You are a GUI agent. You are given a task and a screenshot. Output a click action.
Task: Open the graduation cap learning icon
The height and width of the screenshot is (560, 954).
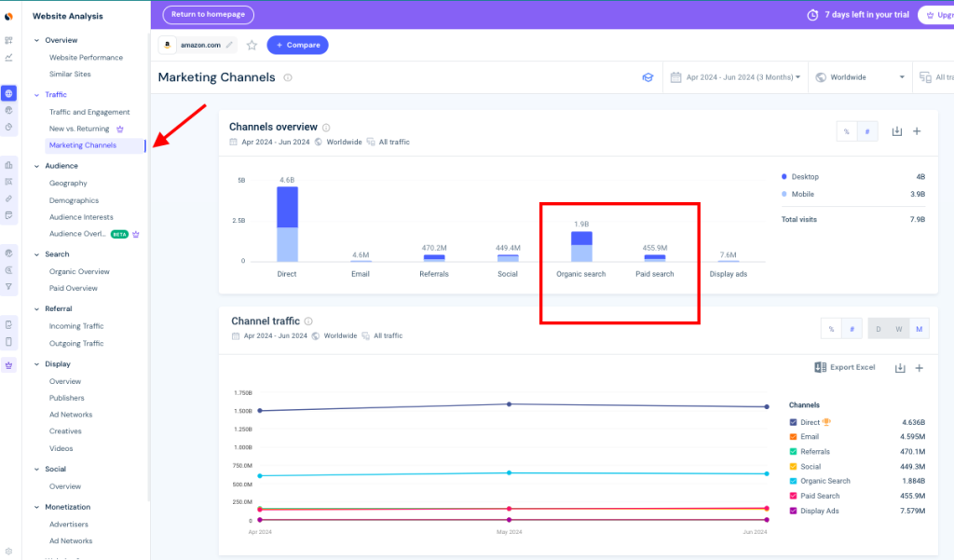(647, 77)
